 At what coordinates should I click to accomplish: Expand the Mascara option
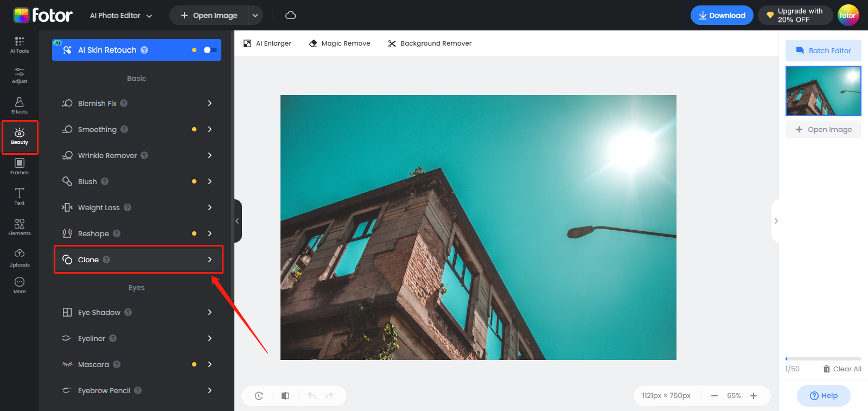210,364
